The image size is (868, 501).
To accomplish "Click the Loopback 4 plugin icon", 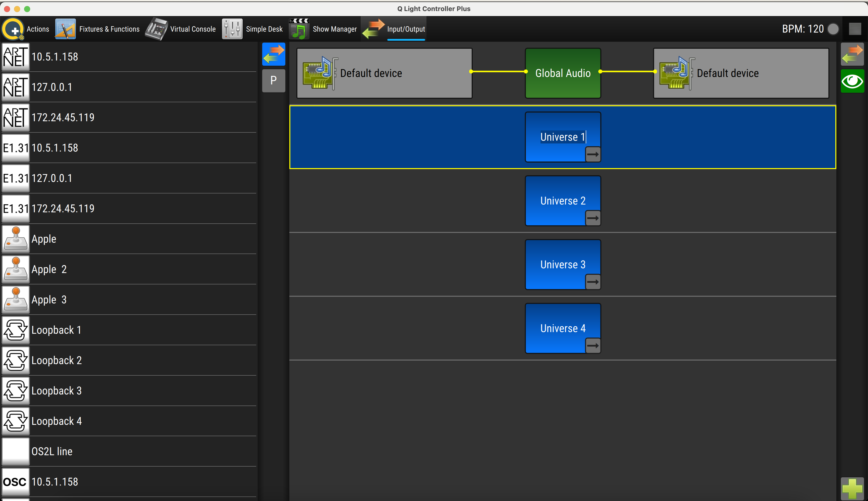I will (16, 421).
